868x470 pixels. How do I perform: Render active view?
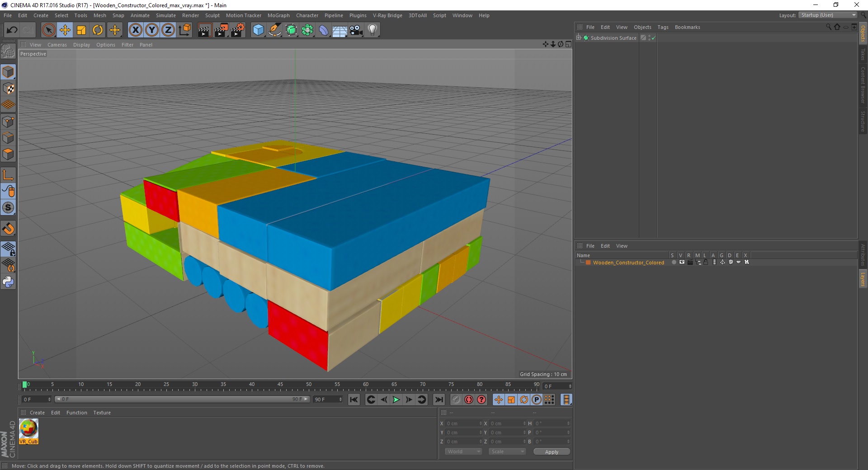coord(204,30)
